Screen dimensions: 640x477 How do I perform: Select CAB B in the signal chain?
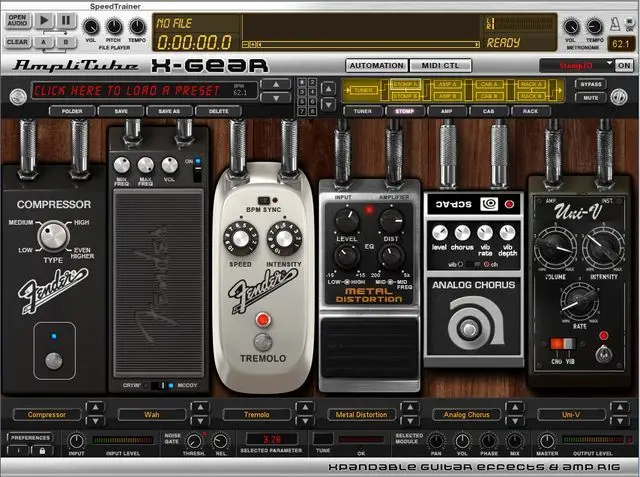click(x=489, y=96)
